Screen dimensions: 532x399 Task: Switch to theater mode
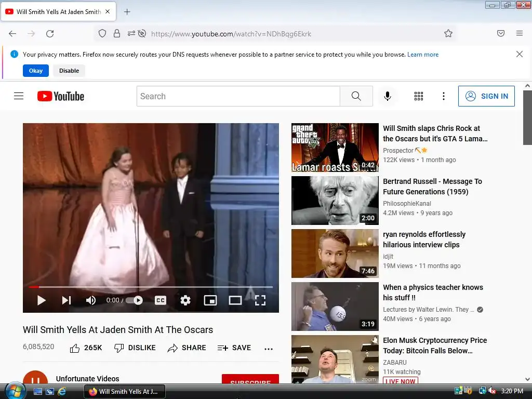click(235, 300)
